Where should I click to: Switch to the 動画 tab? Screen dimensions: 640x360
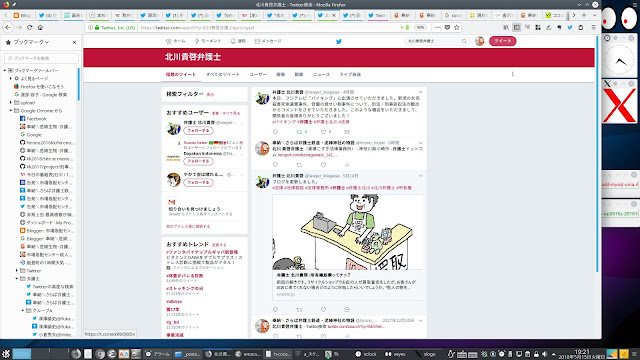299,75
